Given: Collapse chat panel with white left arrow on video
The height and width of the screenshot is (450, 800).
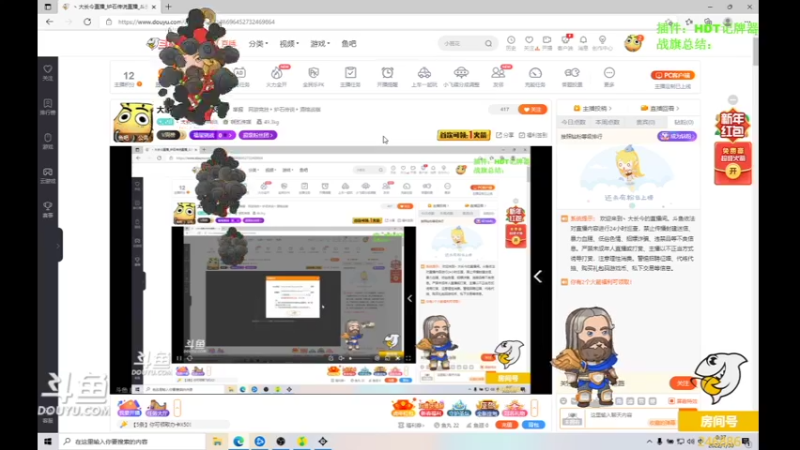Looking at the screenshot, I should 538,277.
